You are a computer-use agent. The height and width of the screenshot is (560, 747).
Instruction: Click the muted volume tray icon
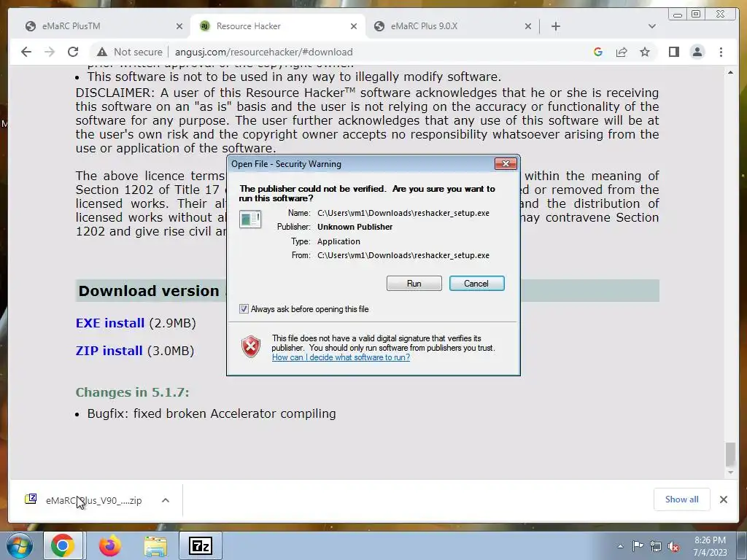(673, 547)
